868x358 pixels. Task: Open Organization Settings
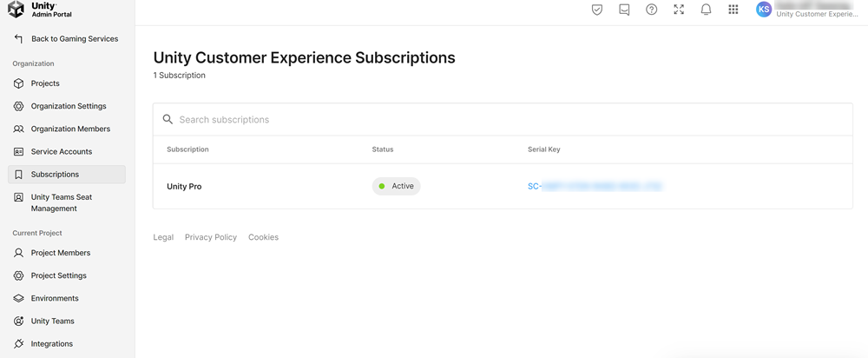pos(67,106)
